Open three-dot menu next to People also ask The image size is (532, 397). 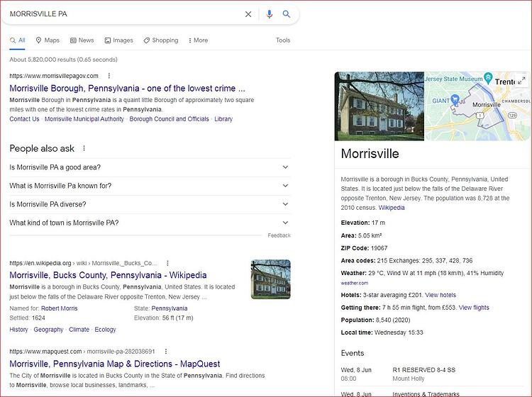(x=84, y=148)
